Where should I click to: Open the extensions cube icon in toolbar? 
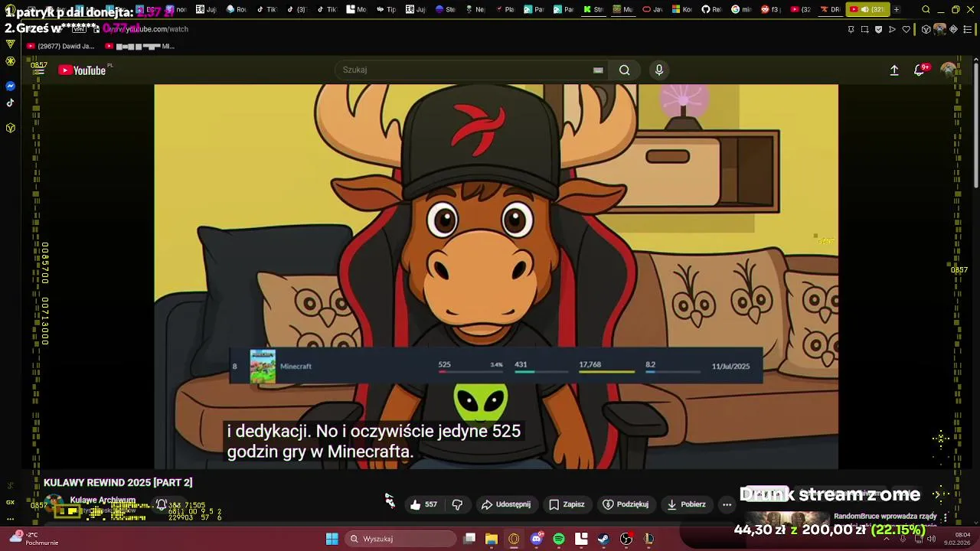[926, 29]
